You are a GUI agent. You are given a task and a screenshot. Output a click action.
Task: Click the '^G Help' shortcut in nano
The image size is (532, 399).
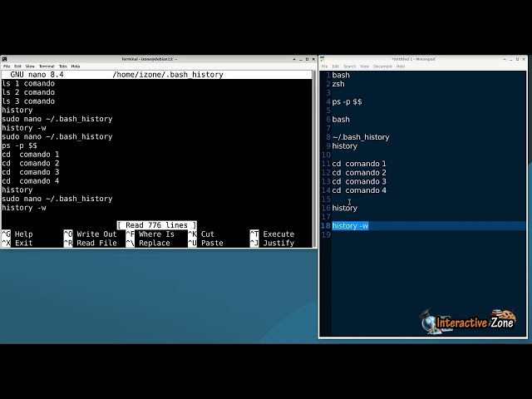(x=17, y=234)
